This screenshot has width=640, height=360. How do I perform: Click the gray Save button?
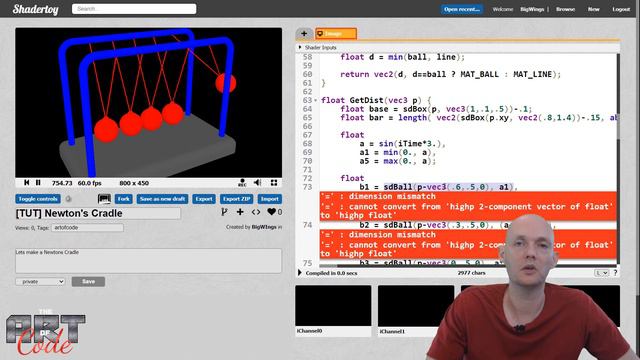click(x=88, y=282)
